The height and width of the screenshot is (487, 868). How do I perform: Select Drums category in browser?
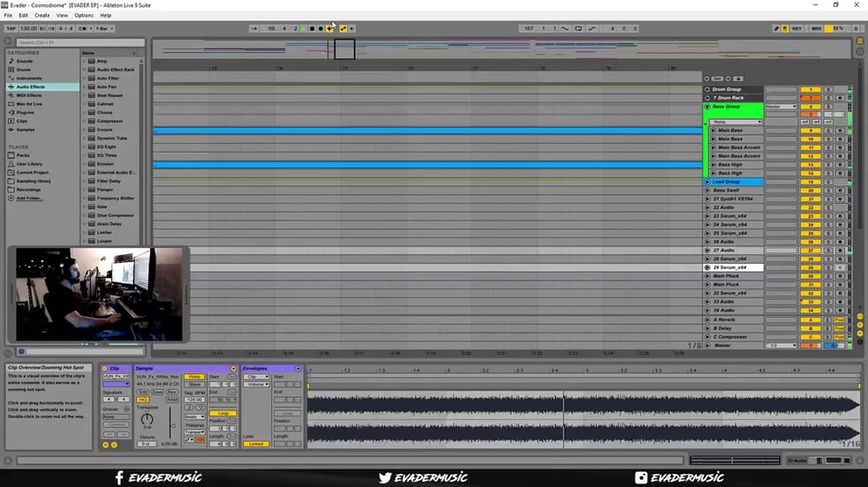coord(23,70)
